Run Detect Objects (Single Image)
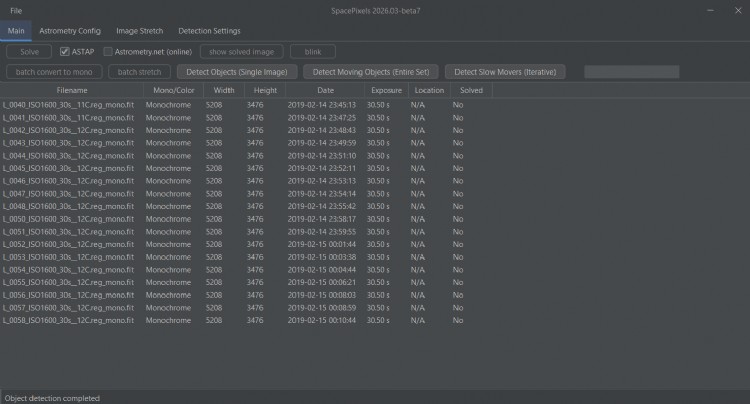The image size is (750, 404). 236,72
